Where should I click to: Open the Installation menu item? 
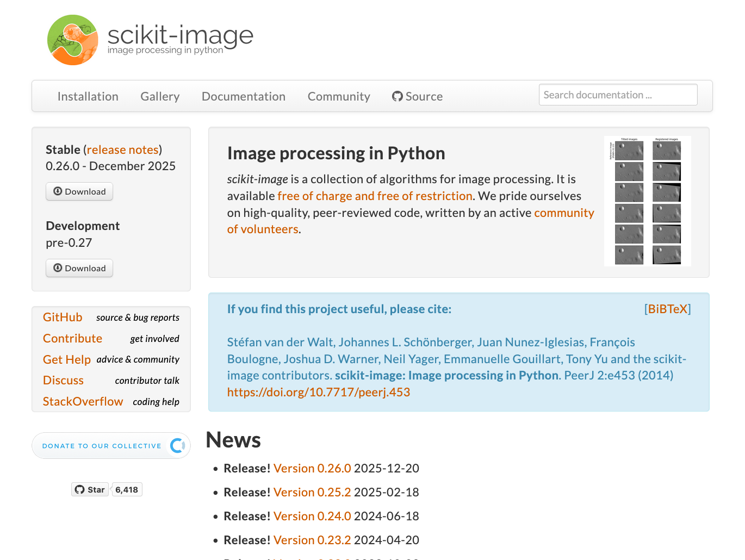[x=88, y=97]
